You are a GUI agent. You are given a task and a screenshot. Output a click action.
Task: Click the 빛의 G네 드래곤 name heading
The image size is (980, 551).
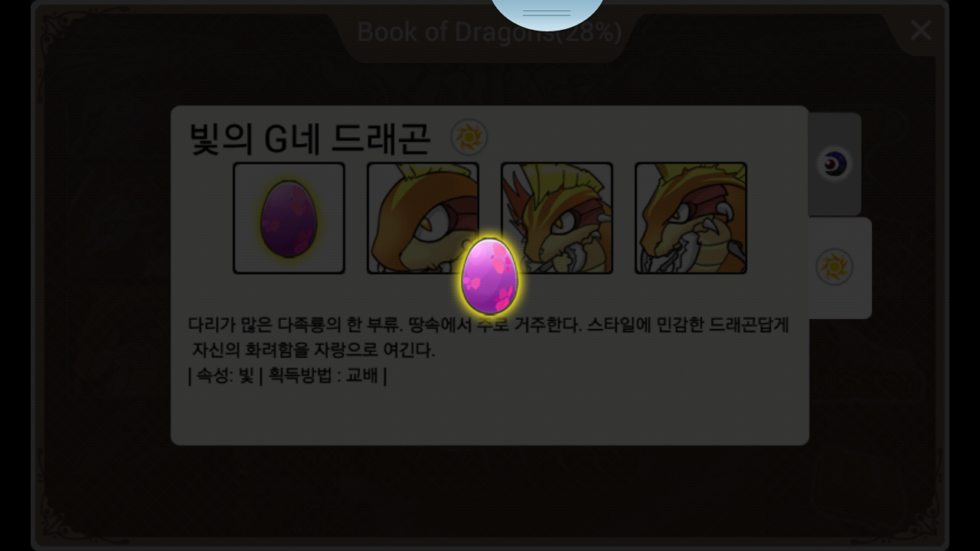coord(310,139)
